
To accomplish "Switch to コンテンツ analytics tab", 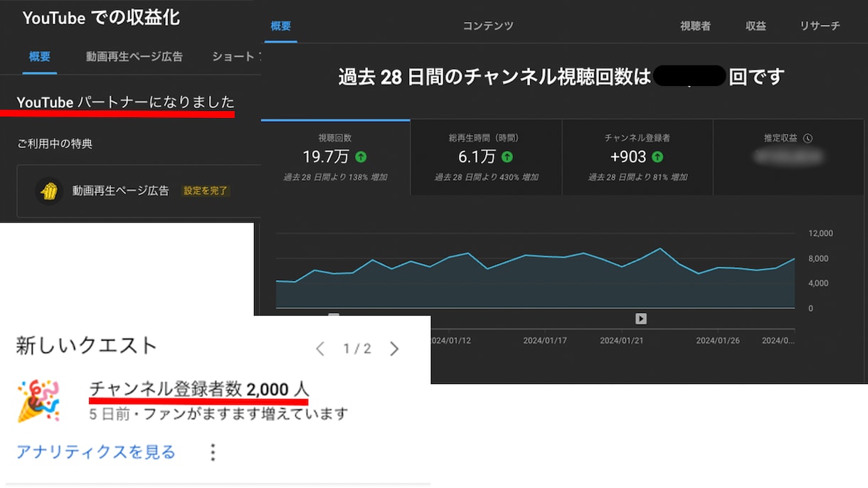I will (488, 26).
